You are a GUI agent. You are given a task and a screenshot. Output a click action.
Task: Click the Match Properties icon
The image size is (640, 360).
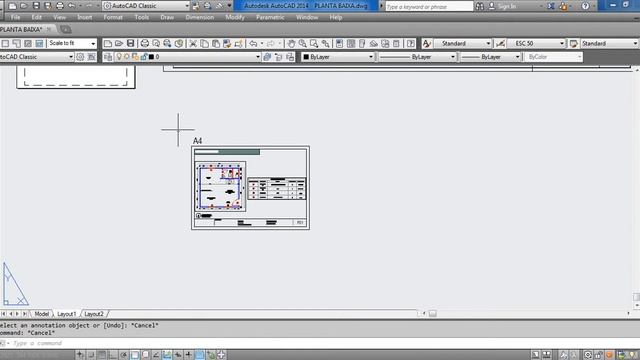pyautogui.click(x=227, y=43)
